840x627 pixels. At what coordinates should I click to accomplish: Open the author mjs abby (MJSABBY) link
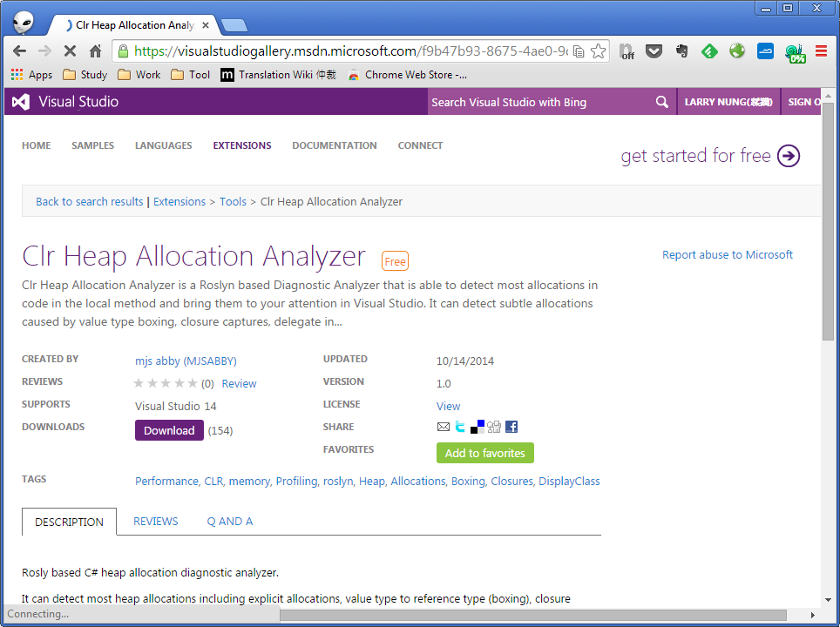point(186,361)
